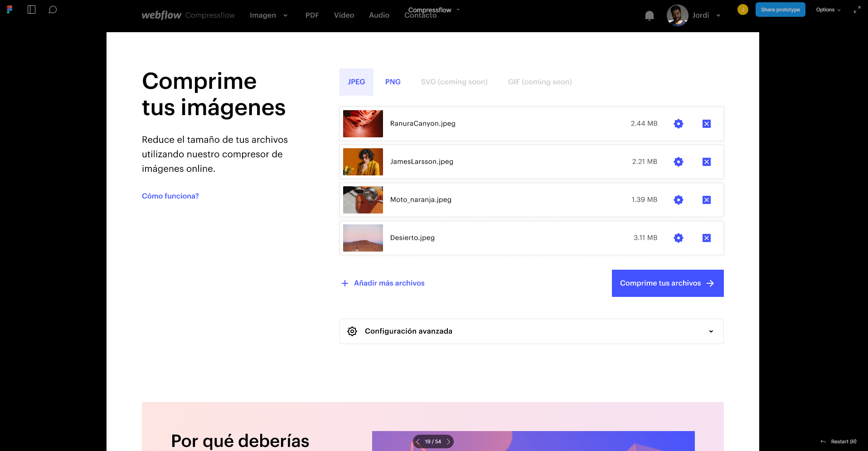
Task: Open the comments bubble icon
Action: click(53, 10)
